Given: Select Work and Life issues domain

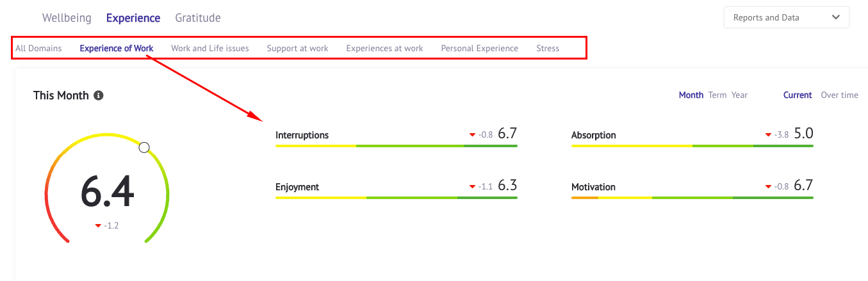Looking at the screenshot, I should (210, 48).
